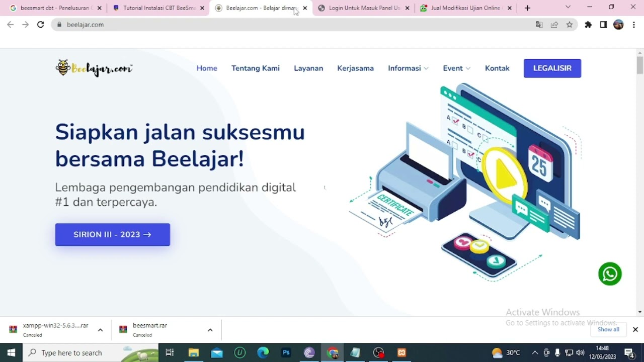Expand the Event menu dropdown
Screen dimensions: 644x362
(x=456, y=68)
